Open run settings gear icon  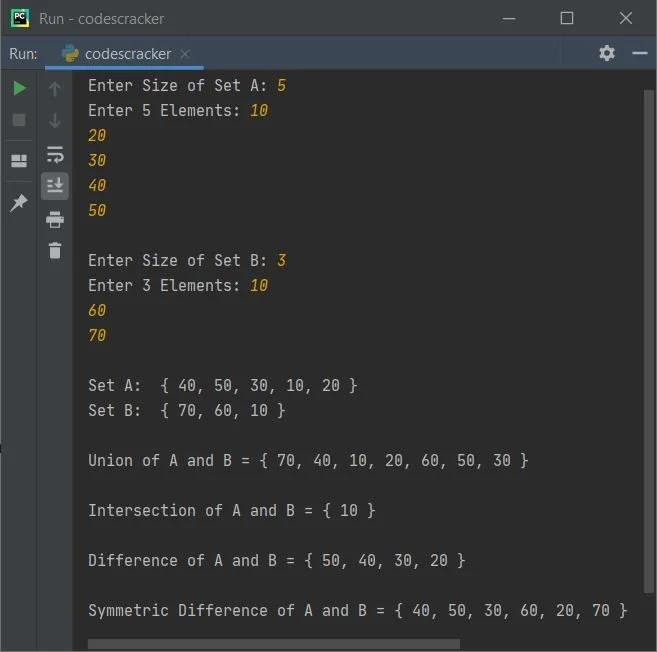tap(607, 53)
